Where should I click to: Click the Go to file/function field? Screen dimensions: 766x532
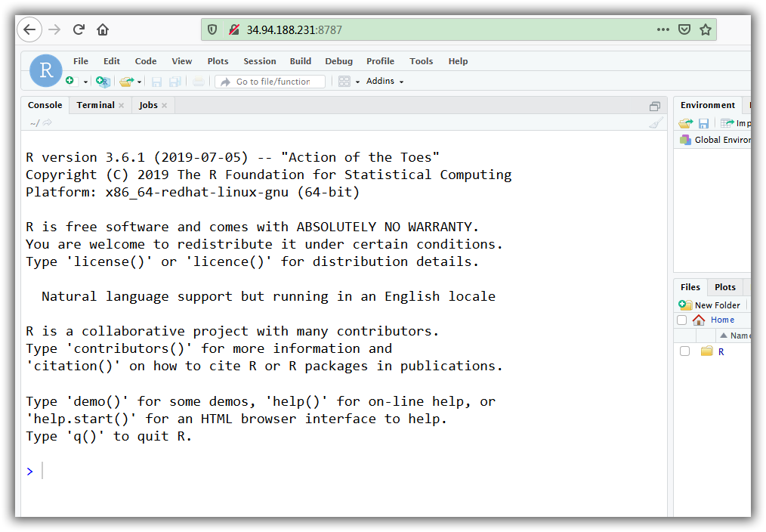(x=270, y=82)
